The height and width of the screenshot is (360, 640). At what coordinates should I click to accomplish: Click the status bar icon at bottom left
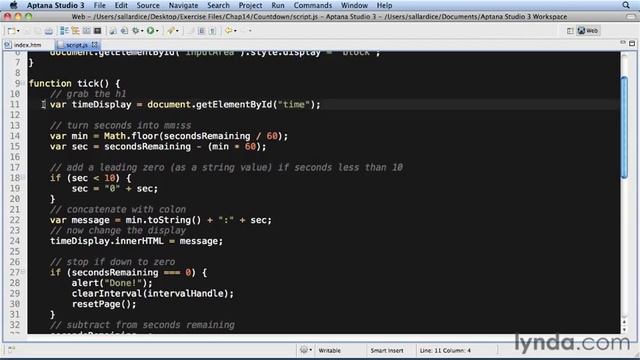tap(11, 349)
